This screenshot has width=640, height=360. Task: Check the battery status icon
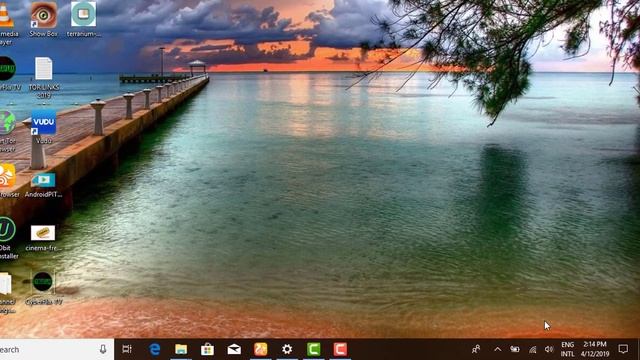pyautogui.click(x=515, y=349)
